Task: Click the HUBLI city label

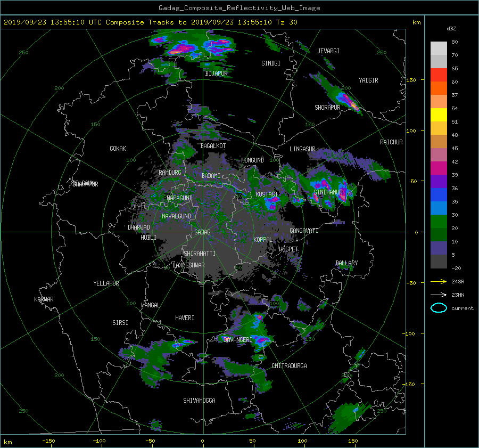Action: click(148, 238)
